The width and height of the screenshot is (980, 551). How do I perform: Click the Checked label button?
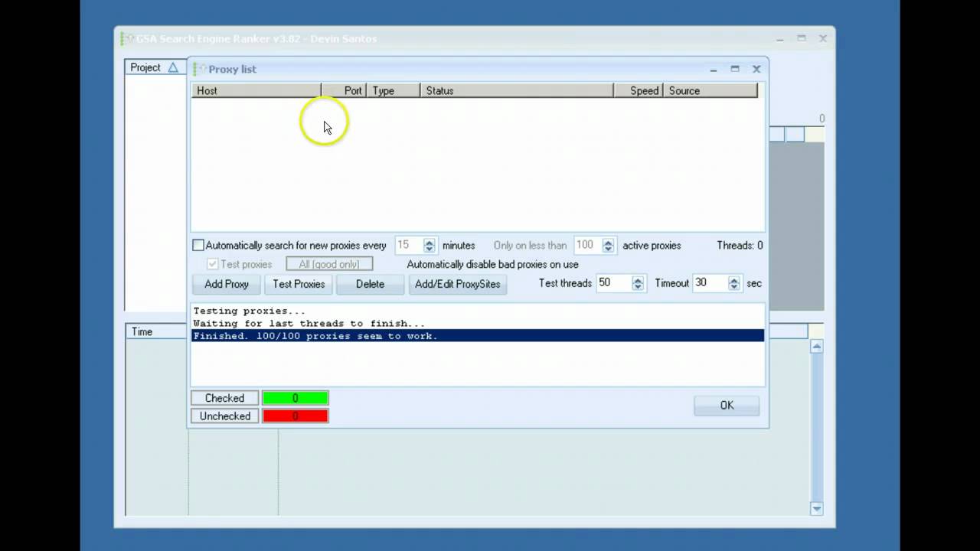225,398
